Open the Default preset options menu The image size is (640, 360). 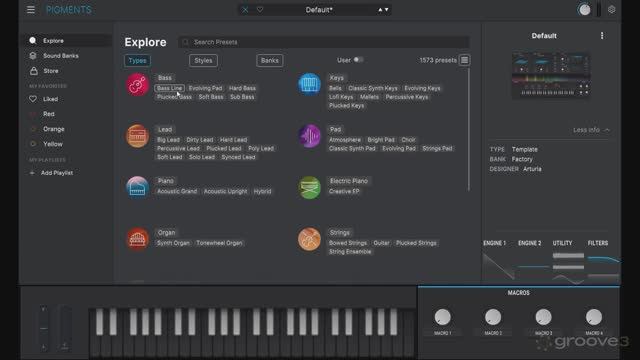click(x=602, y=36)
